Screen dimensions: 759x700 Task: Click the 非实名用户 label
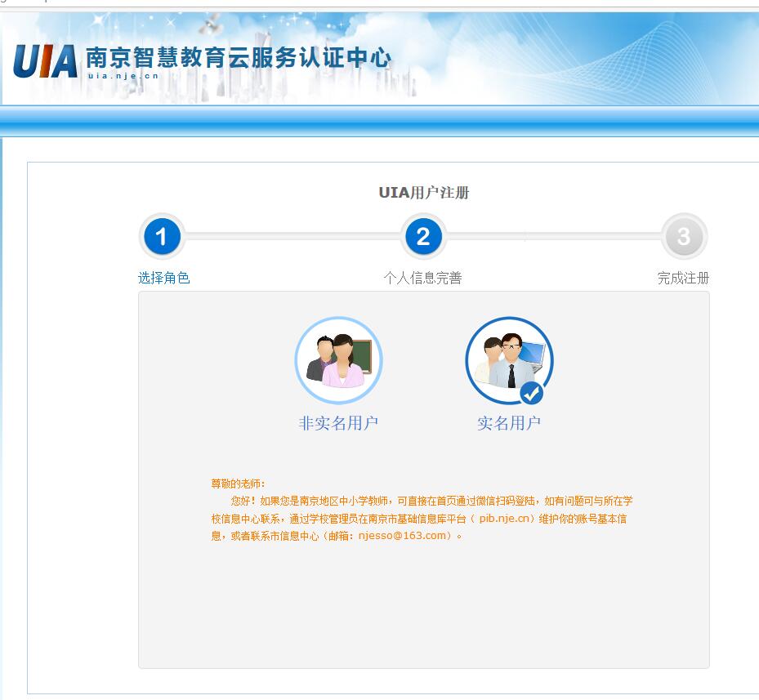click(338, 423)
